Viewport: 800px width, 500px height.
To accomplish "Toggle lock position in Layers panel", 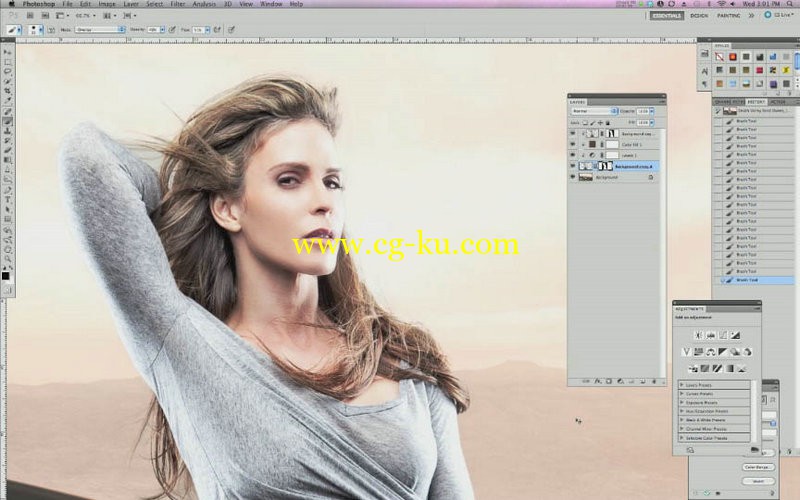I will 601,123.
